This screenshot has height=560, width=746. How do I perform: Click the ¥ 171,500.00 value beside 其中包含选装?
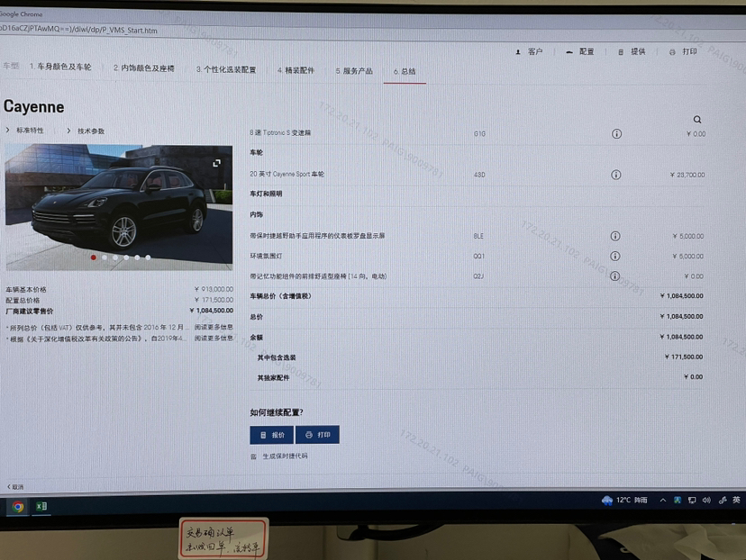click(x=684, y=357)
